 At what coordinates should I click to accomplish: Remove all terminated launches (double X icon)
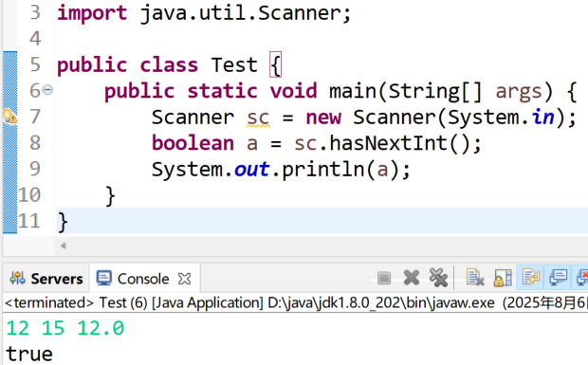438,278
